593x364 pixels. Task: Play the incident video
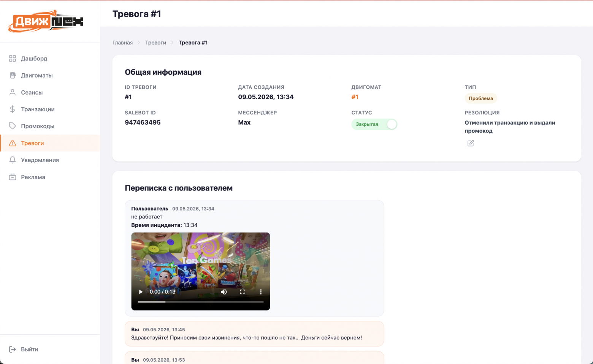pos(141,292)
